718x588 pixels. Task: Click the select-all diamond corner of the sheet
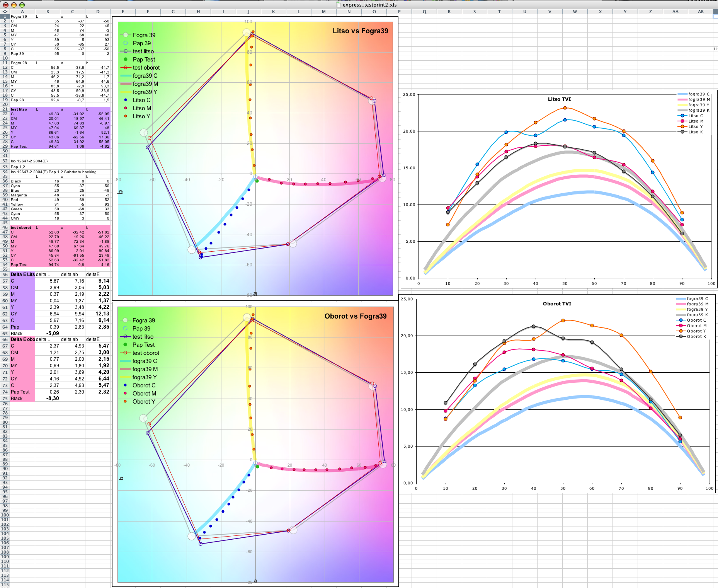coord(5,12)
